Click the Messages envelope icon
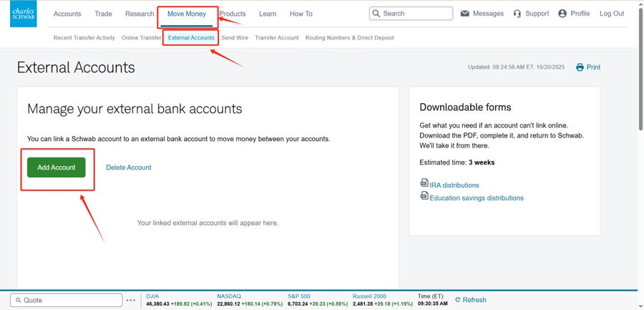Viewport: 644px width, 310px height. (464, 14)
